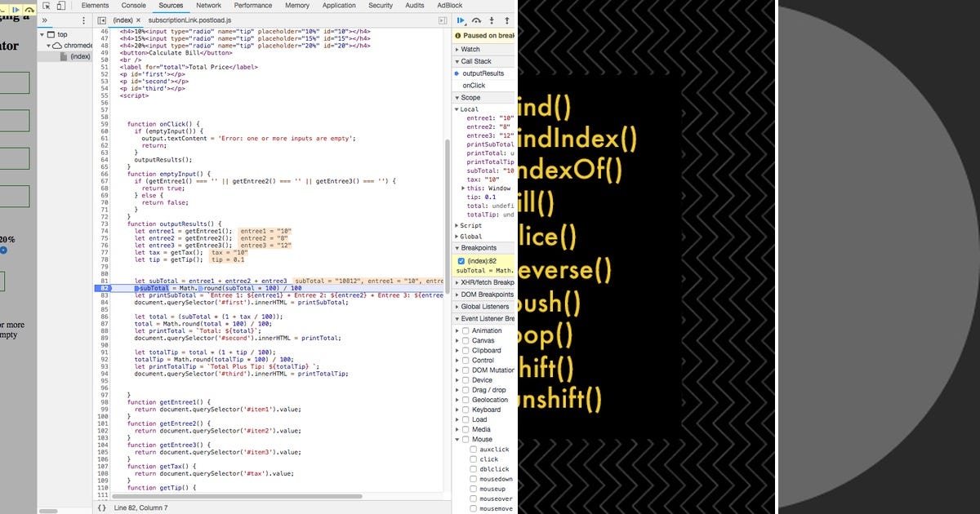Image resolution: width=980 pixels, height=514 pixels.
Task: Collapse the top frame tree node
Action: pos(42,34)
